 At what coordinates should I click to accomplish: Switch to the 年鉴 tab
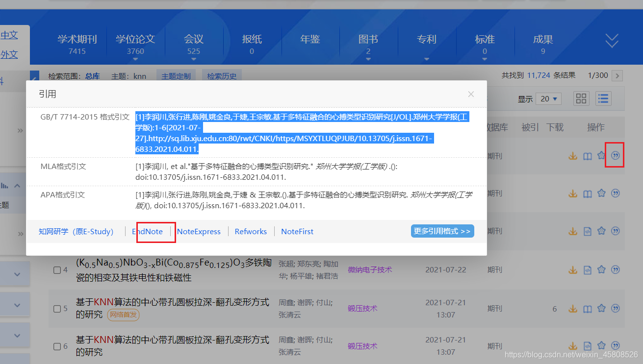[310, 39]
